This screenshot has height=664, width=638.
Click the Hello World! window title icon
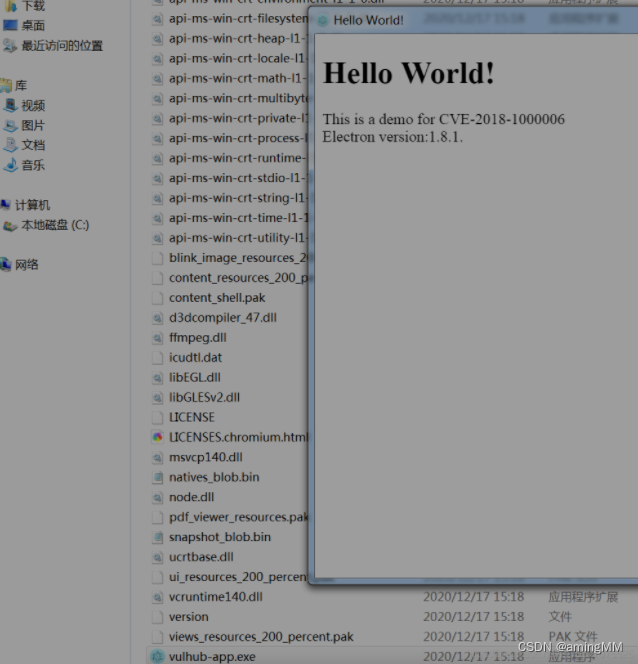pos(323,20)
